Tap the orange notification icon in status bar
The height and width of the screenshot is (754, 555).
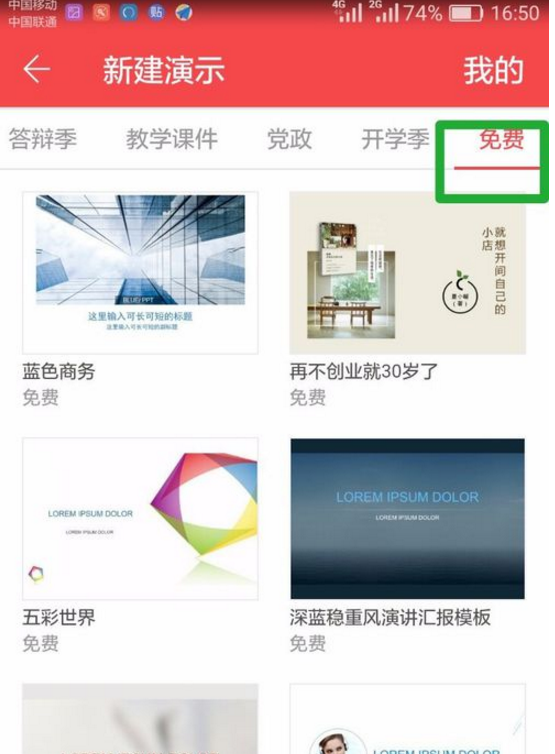(101, 12)
